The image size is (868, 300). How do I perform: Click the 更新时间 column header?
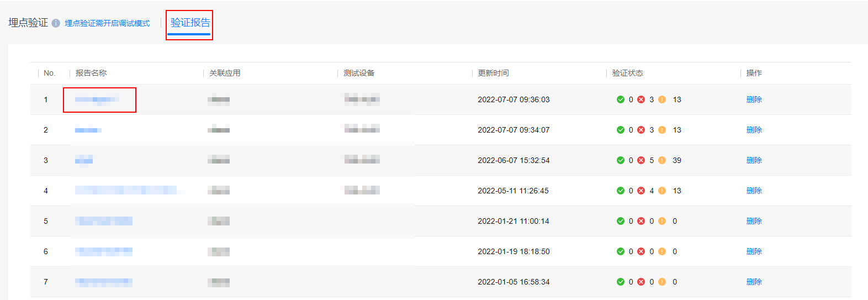click(493, 73)
